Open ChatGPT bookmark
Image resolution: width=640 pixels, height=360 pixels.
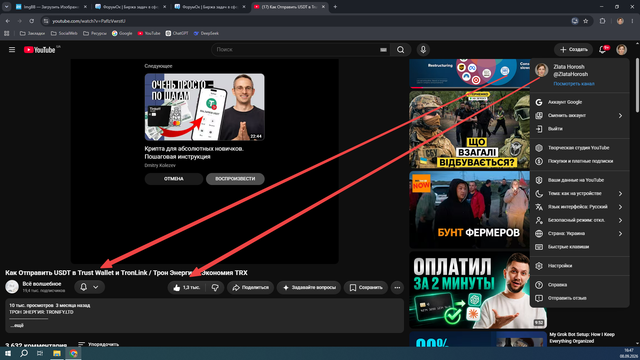[177, 33]
